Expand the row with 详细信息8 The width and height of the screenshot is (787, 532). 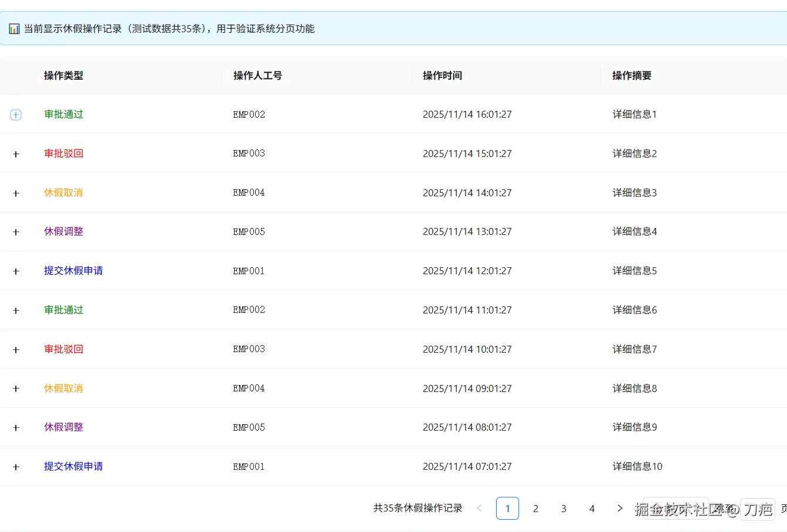click(x=16, y=388)
